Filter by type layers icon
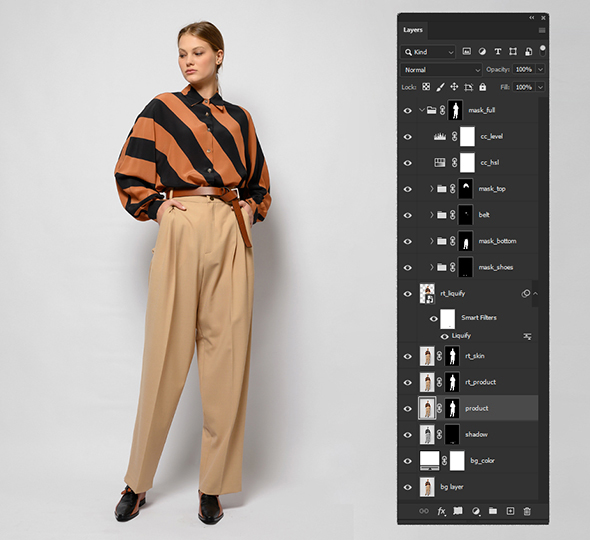This screenshot has width=590, height=540. [x=497, y=52]
